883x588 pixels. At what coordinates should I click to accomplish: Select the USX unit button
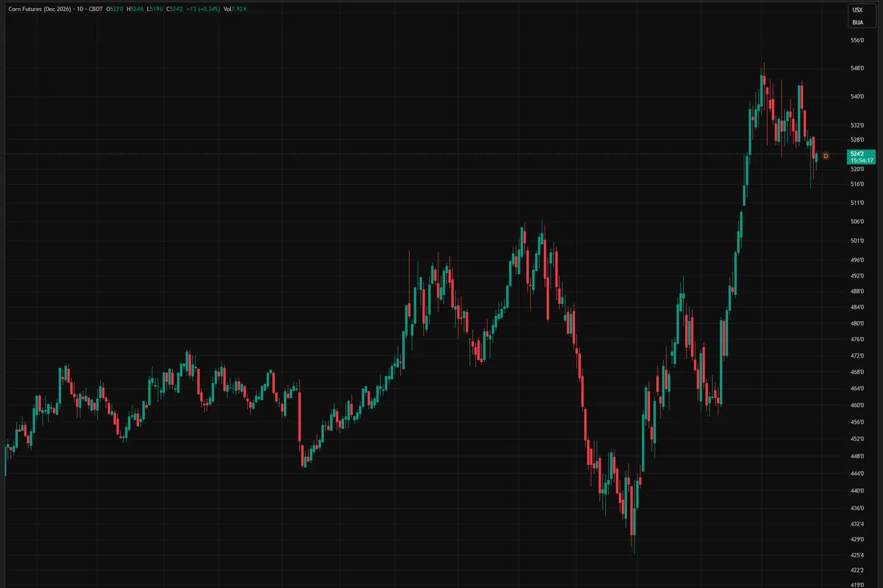coord(857,10)
